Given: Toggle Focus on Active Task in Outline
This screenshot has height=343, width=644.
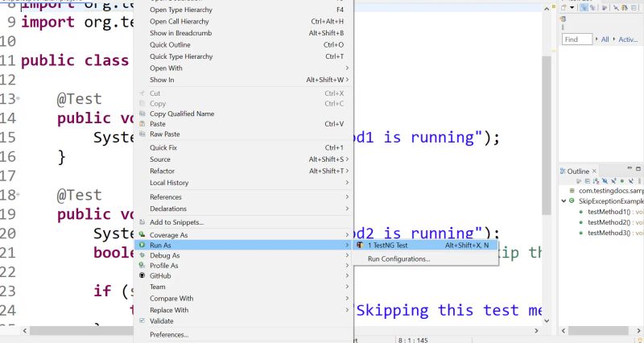Looking at the screenshot, I should 578,181.
